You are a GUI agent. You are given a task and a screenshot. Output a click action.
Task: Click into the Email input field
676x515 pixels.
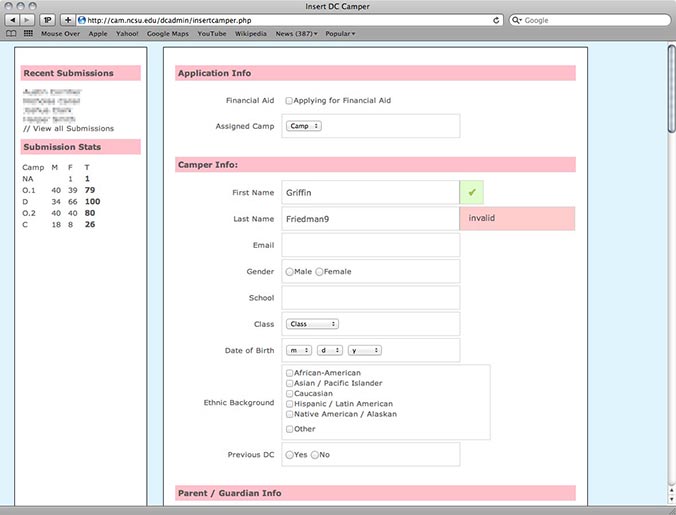(x=370, y=245)
